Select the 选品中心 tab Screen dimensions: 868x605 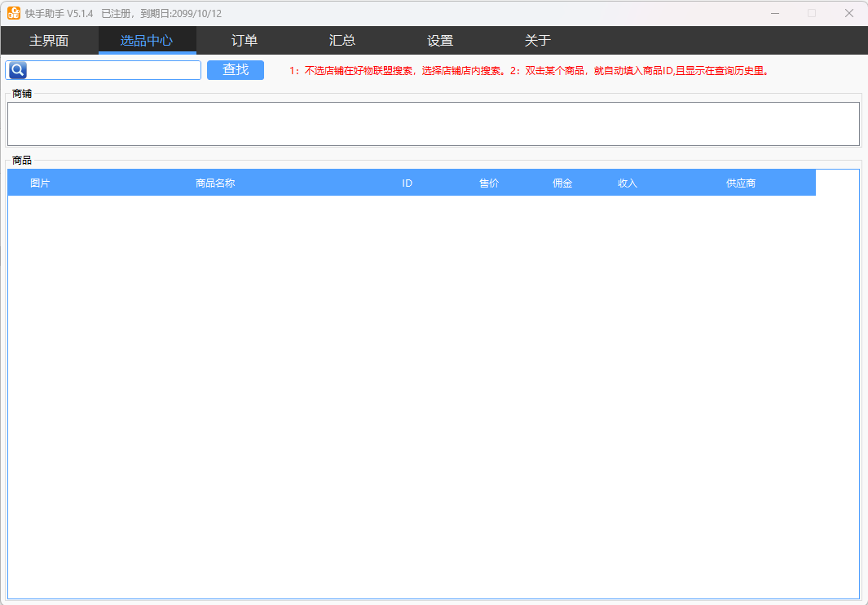pyautogui.click(x=147, y=41)
